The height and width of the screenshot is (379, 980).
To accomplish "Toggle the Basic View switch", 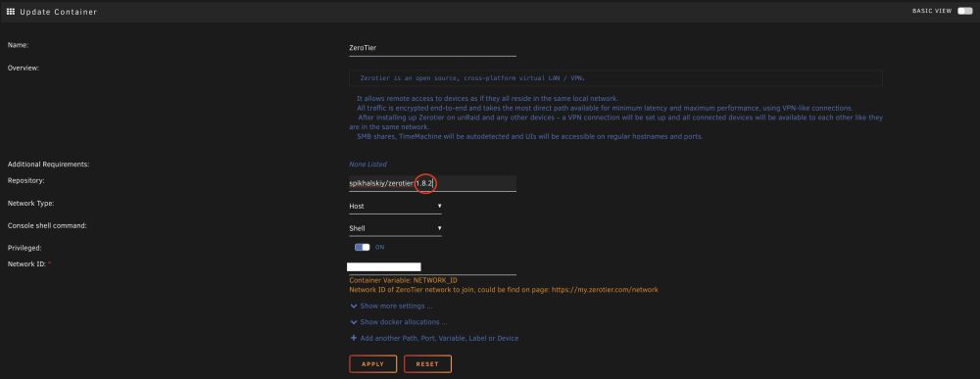I will click(x=965, y=11).
